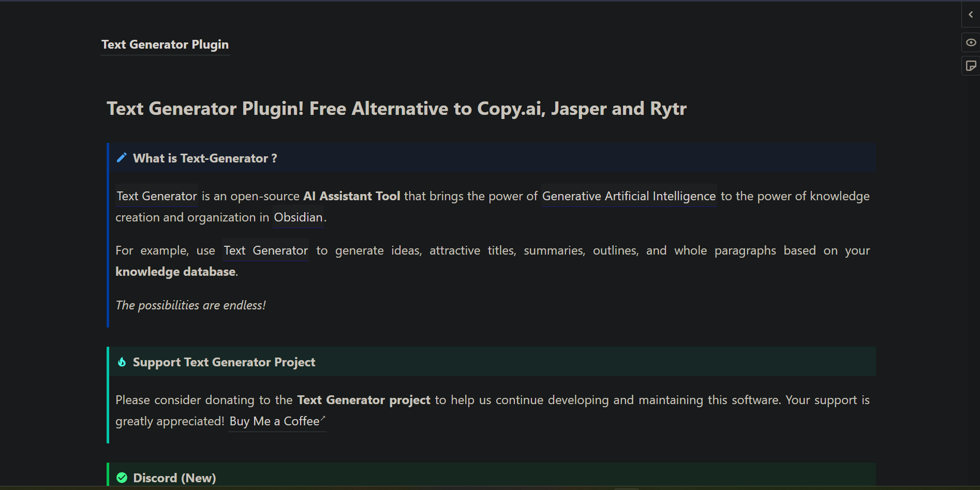This screenshot has width=980, height=490.
Task: Click the pencil icon in the What is Text-Generator callout
Action: point(122,157)
